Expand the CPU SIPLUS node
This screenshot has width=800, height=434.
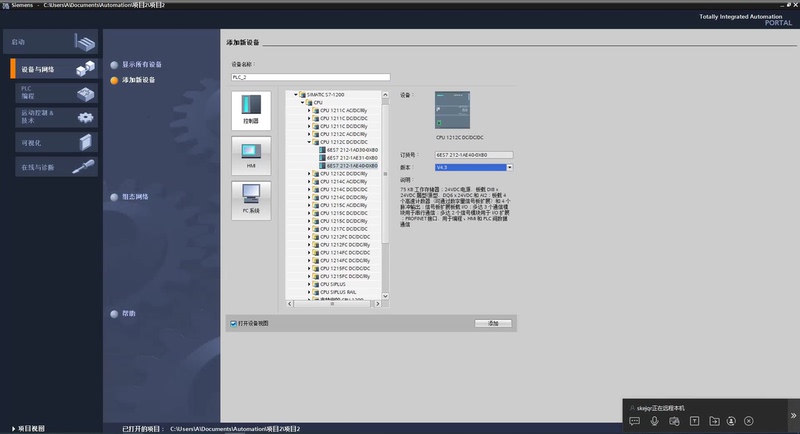tap(309, 284)
